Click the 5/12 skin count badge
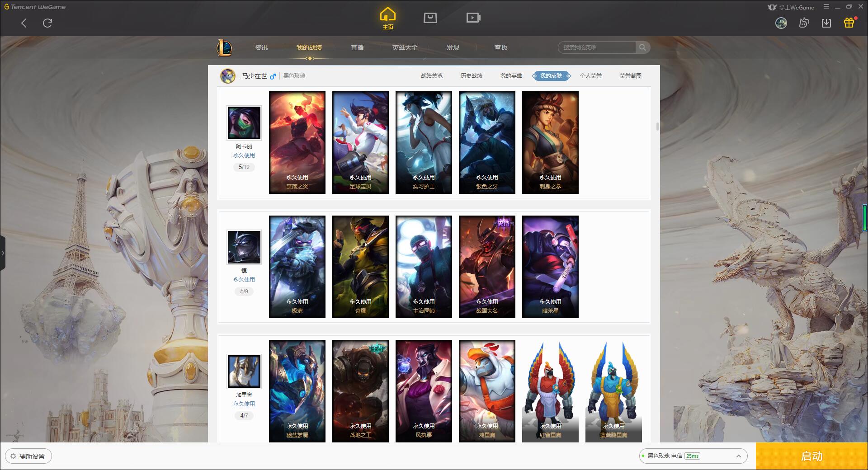 [244, 167]
